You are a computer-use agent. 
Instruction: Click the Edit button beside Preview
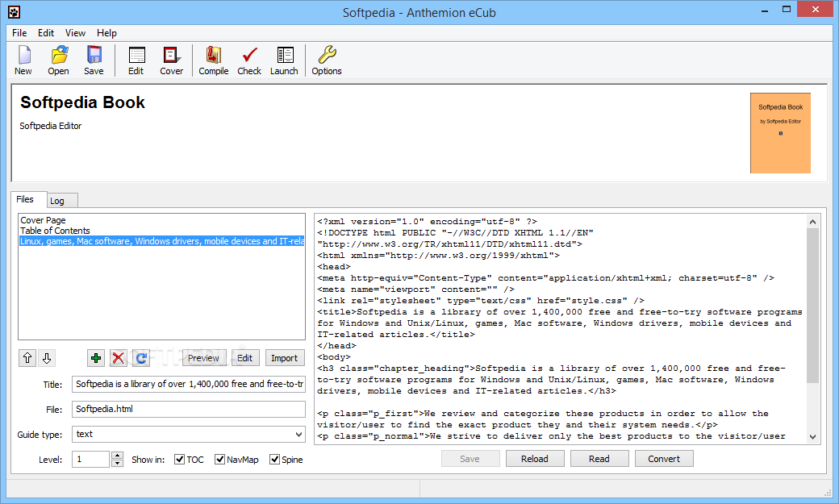coord(244,358)
